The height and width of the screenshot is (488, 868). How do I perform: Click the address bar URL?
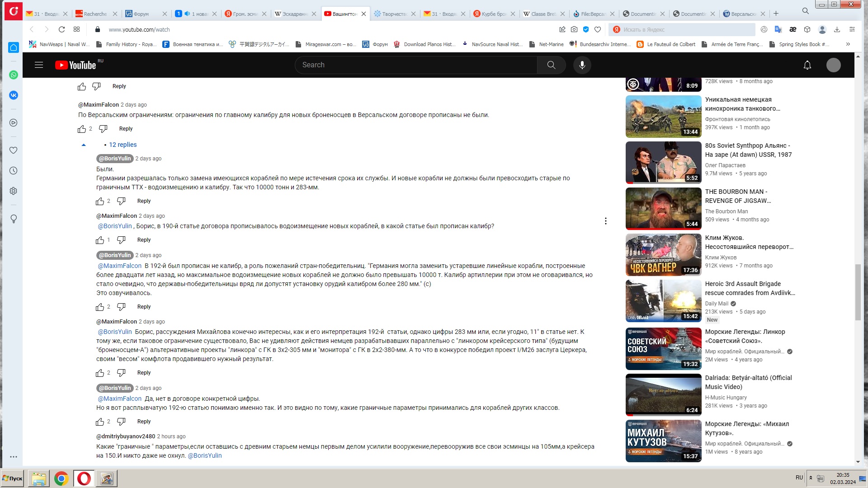click(139, 30)
